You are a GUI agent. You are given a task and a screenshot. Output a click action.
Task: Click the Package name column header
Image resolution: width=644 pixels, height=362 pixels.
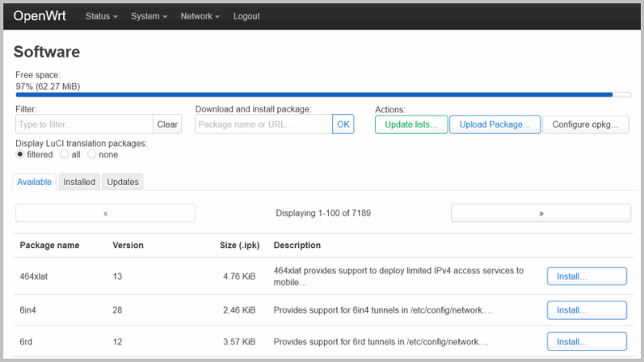click(50, 246)
